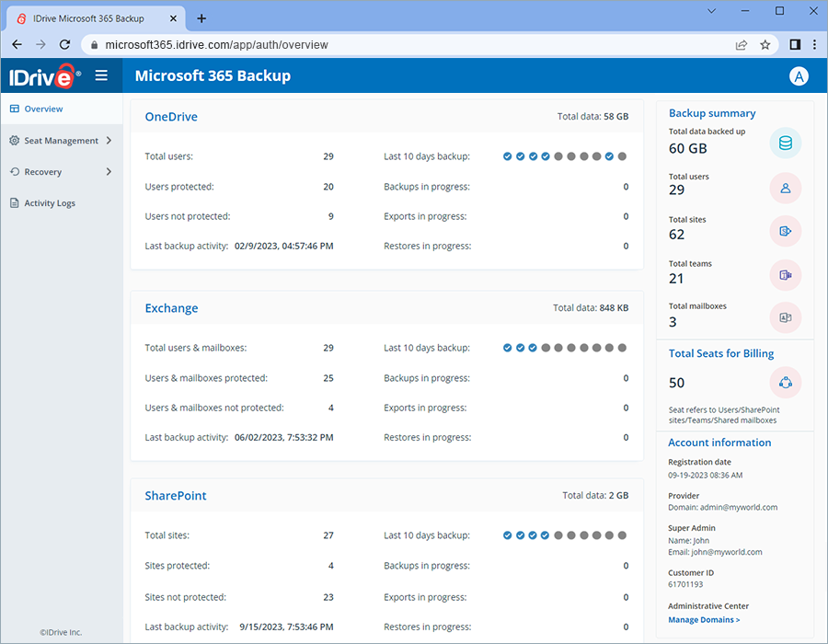Click the Exchange section heading
Screen dimensions: 828x644
[x=172, y=308]
